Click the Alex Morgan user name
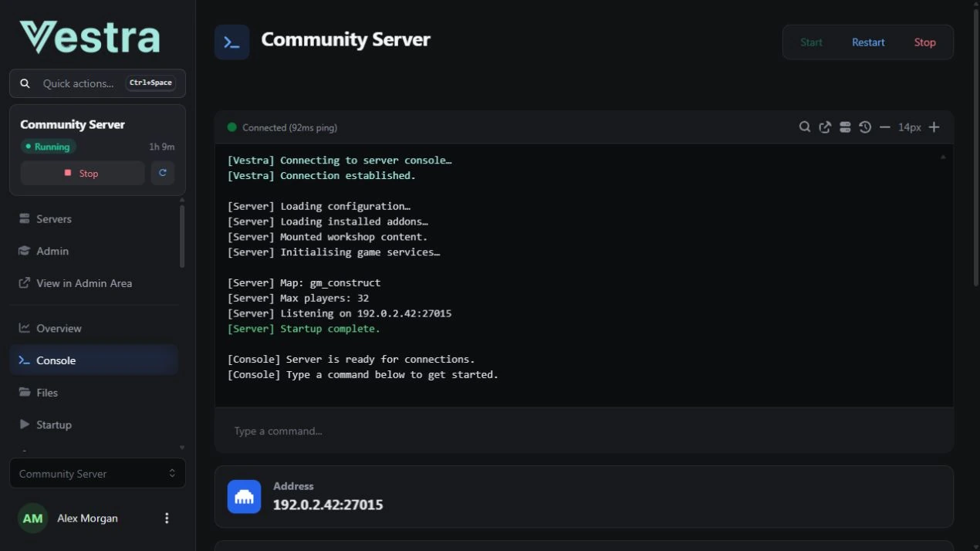Screen dimensions: 980x551 87,519
